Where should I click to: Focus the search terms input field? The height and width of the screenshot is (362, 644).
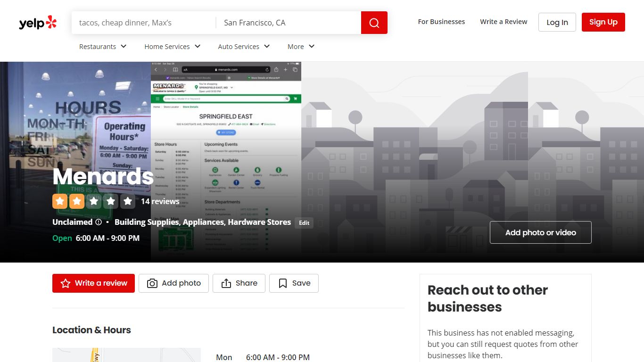click(144, 23)
